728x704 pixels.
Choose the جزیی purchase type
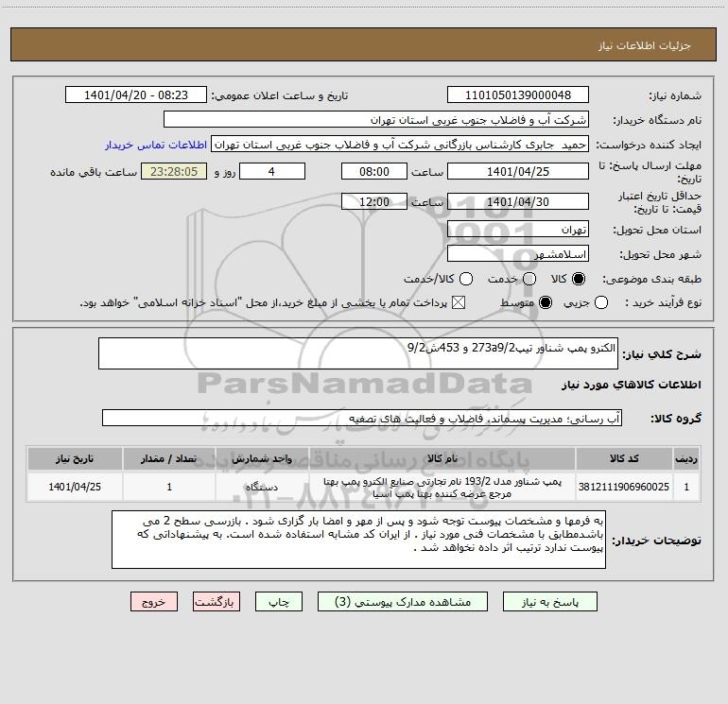pyautogui.click(x=600, y=302)
